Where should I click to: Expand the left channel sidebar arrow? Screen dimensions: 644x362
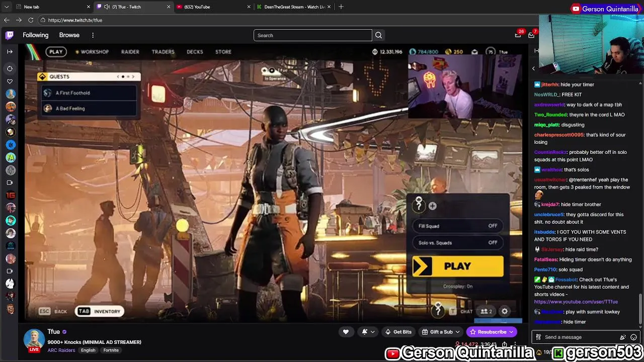10,51
